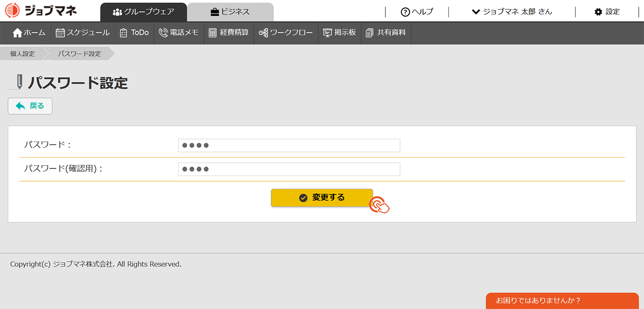Open ワークフロー in the navigation bar
The width and height of the screenshot is (644, 309).
pyautogui.click(x=286, y=33)
